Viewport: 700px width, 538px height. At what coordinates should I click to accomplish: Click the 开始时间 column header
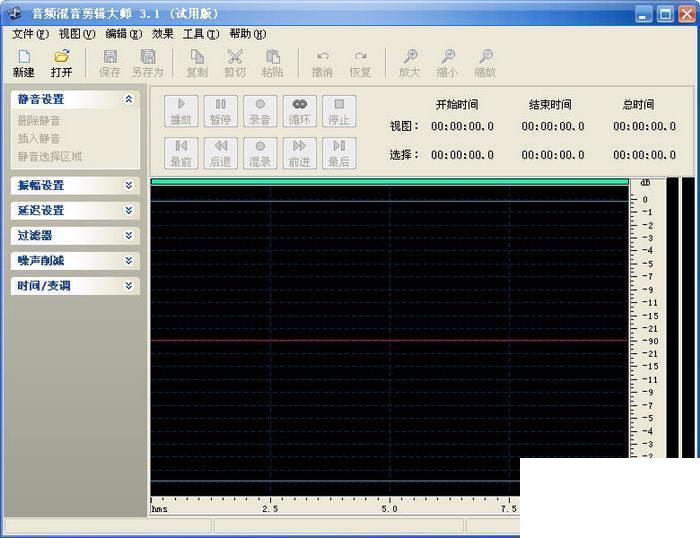click(457, 104)
